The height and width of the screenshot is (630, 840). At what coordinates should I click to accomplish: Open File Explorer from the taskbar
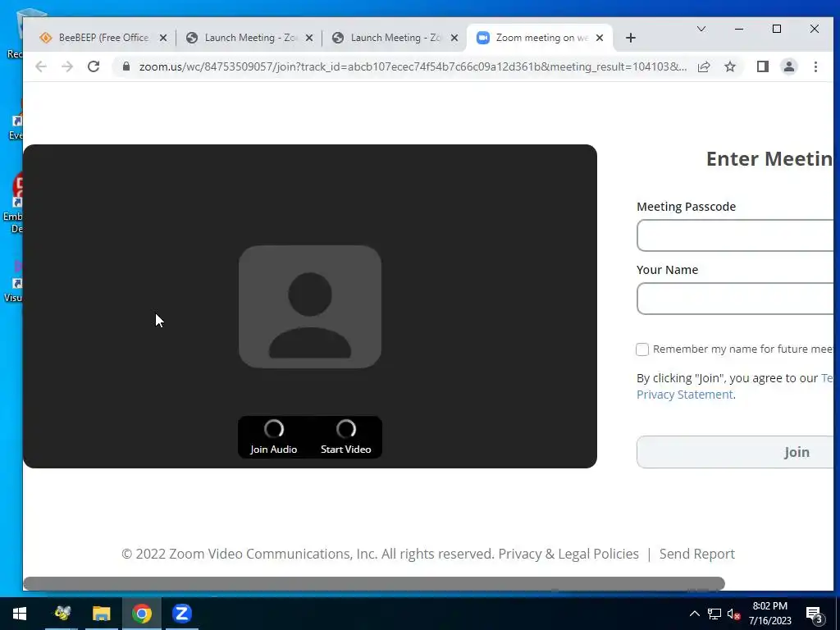pyautogui.click(x=101, y=614)
